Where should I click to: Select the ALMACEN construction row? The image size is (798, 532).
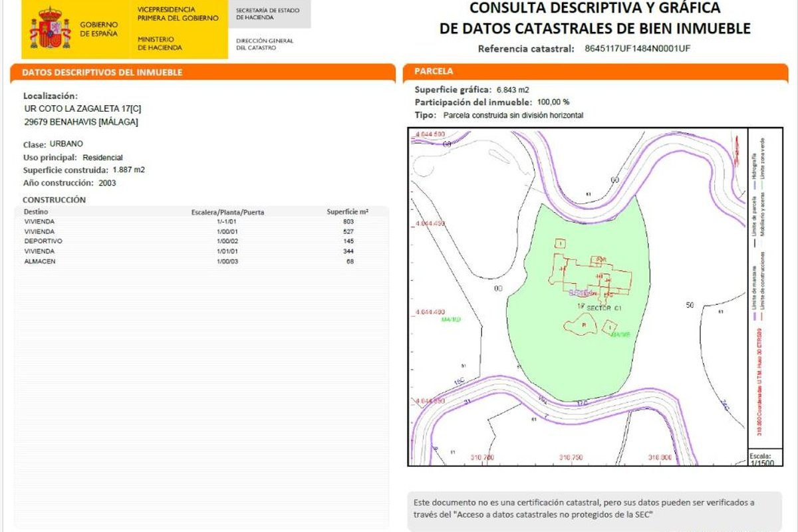pyautogui.click(x=193, y=261)
